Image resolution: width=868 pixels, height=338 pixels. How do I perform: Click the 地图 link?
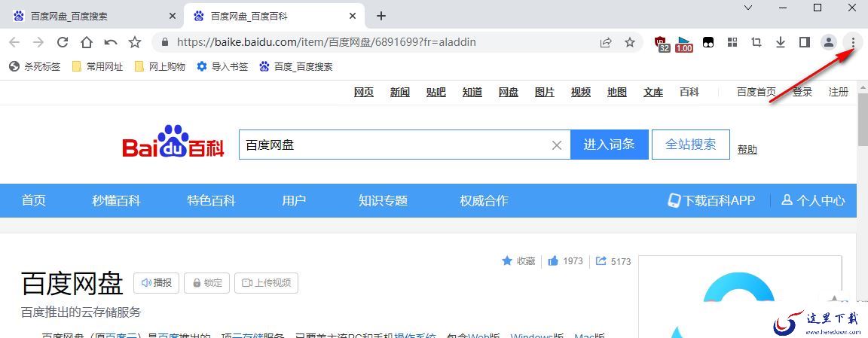coord(616,93)
